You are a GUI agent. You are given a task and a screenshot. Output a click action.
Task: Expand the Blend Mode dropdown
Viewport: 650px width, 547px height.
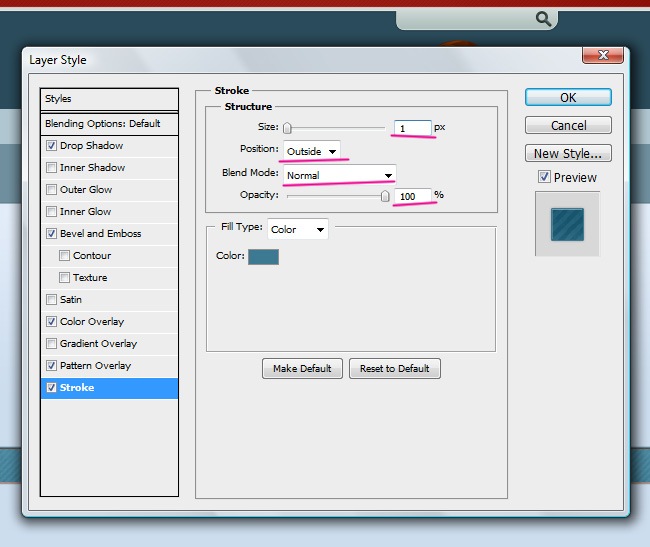coord(338,174)
